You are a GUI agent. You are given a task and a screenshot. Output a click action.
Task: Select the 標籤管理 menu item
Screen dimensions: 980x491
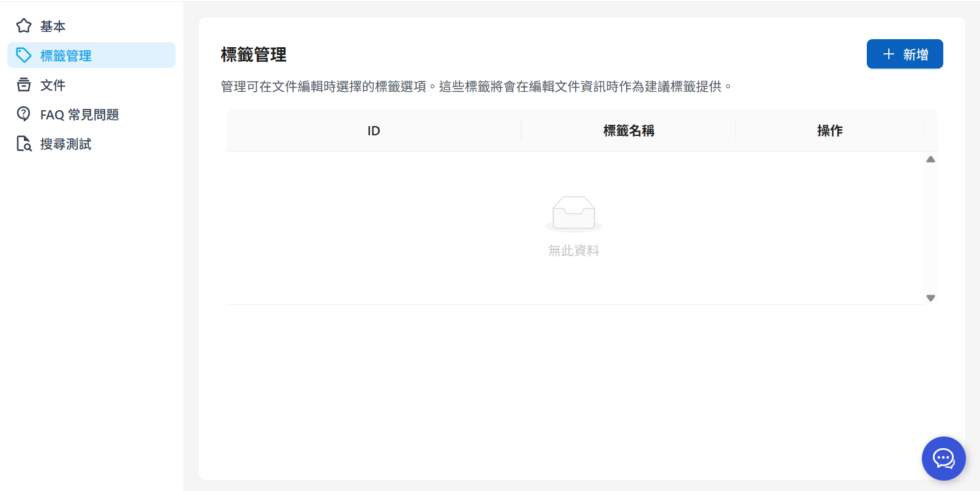click(66, 56)
